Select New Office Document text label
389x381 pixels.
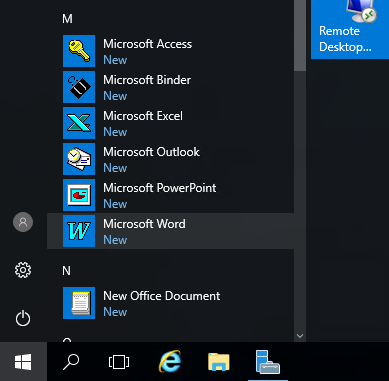[x=162, y=296]
